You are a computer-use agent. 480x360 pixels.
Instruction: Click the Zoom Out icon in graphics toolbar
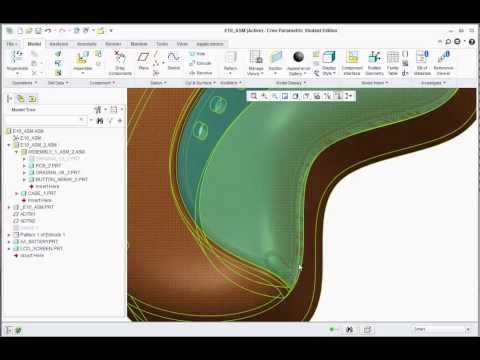pyautogui.click(x=274, y=96)
